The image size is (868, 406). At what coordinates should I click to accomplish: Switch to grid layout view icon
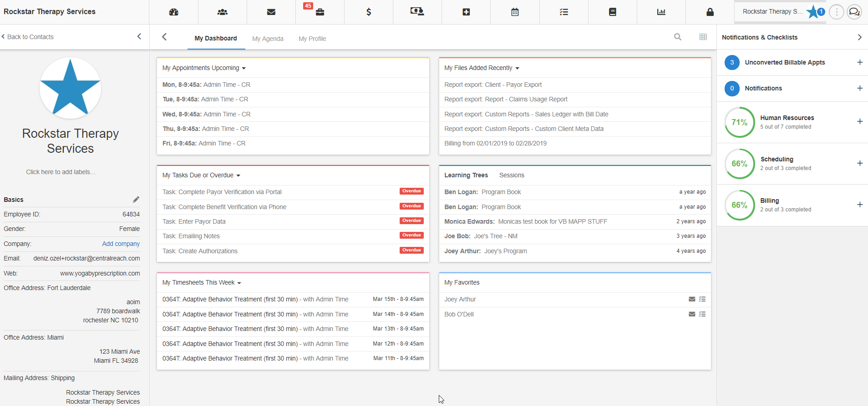pyautogui.click(x=703, y=37)
